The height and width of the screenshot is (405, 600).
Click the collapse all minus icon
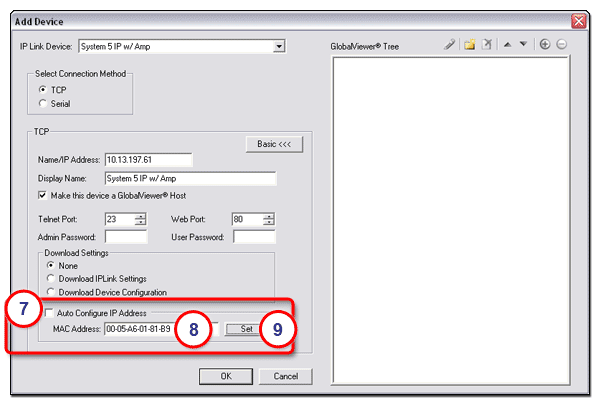(x=562, y=46)
